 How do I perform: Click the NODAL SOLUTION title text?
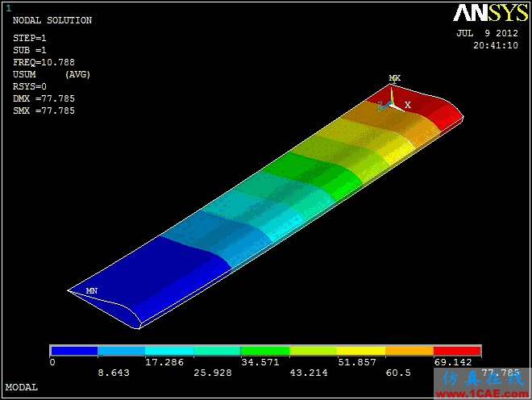52,20
